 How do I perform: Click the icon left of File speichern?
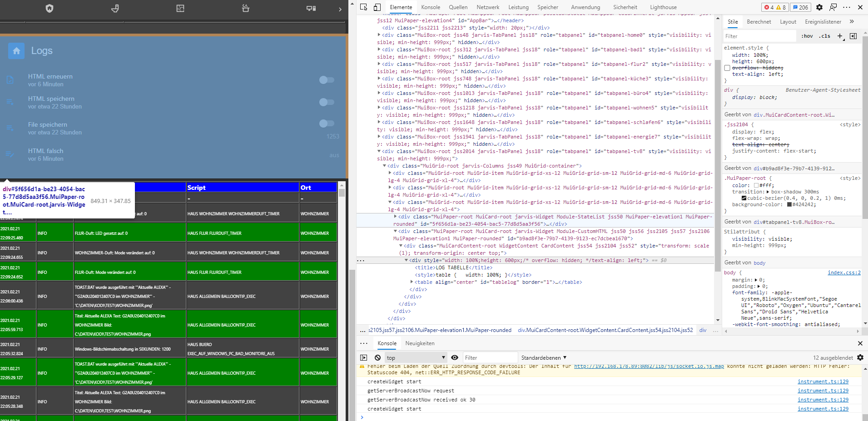(10, 128)
